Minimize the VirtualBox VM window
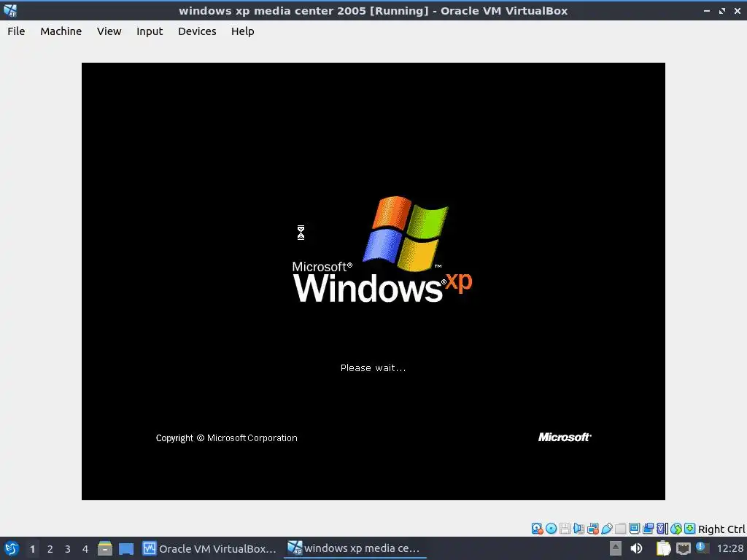 click(707, 10)
